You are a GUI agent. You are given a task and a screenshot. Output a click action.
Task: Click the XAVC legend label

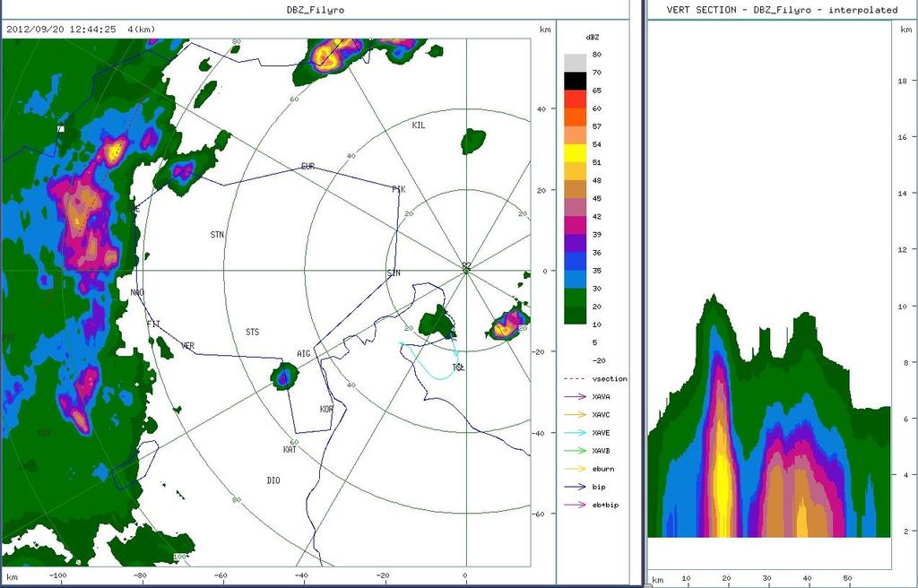point(601,415)
